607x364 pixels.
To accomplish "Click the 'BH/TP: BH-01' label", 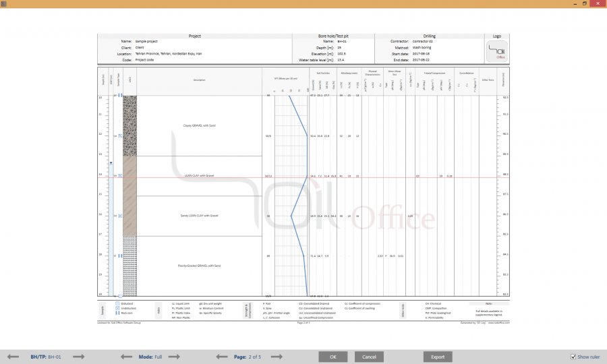I will (x=46, y=357).
